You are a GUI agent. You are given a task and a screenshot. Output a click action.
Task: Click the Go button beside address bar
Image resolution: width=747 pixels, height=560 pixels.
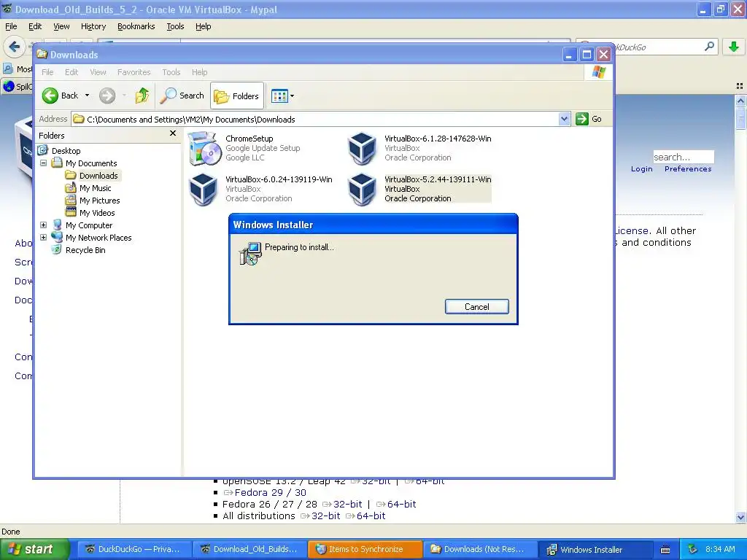(589, 119)
